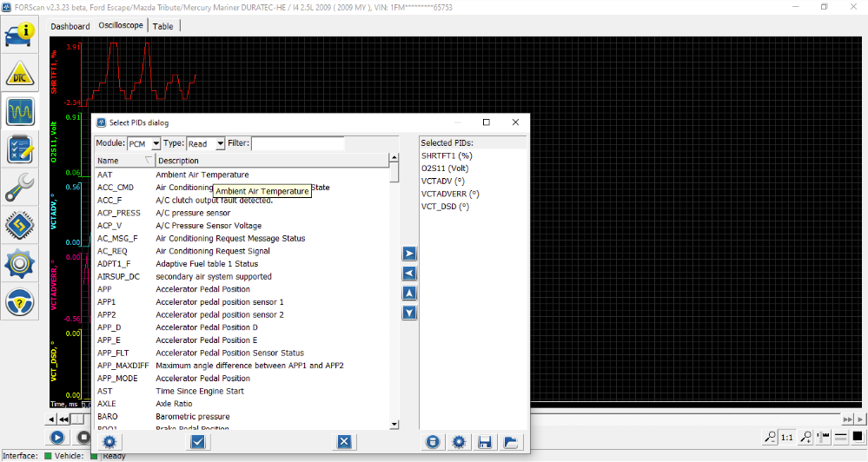Switch to the Dashboard tab

pyautogui.click(x=70, y=26)
